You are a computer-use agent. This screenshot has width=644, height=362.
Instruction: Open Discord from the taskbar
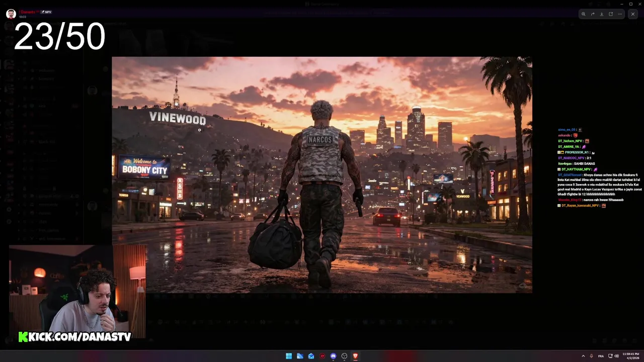pos(333,356)
